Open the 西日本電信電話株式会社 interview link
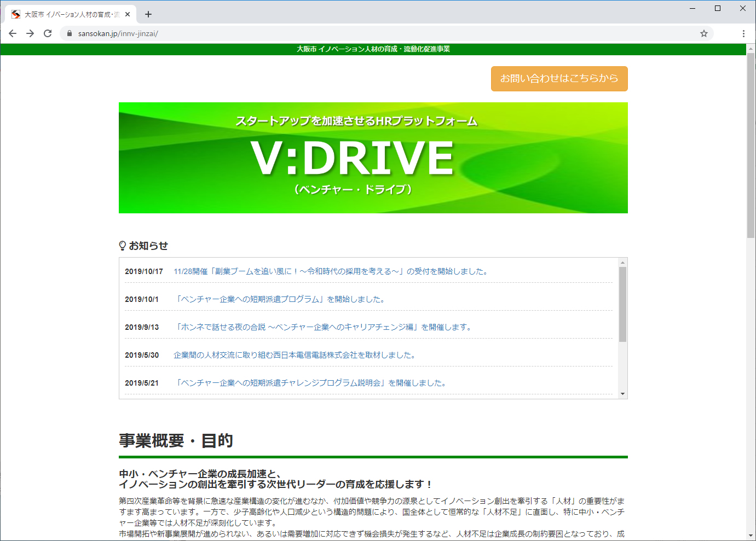The image size is (756, 541). 296,355
